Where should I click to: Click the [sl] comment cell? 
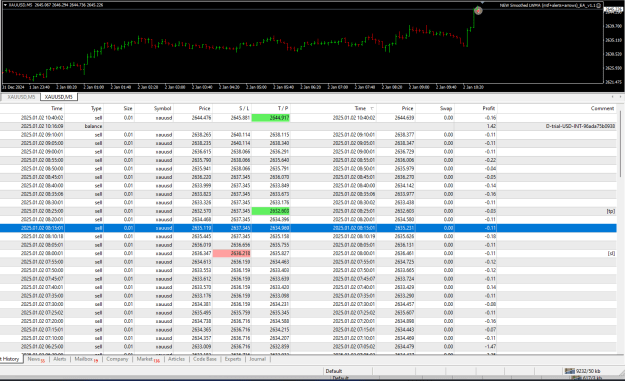point(611,253)
